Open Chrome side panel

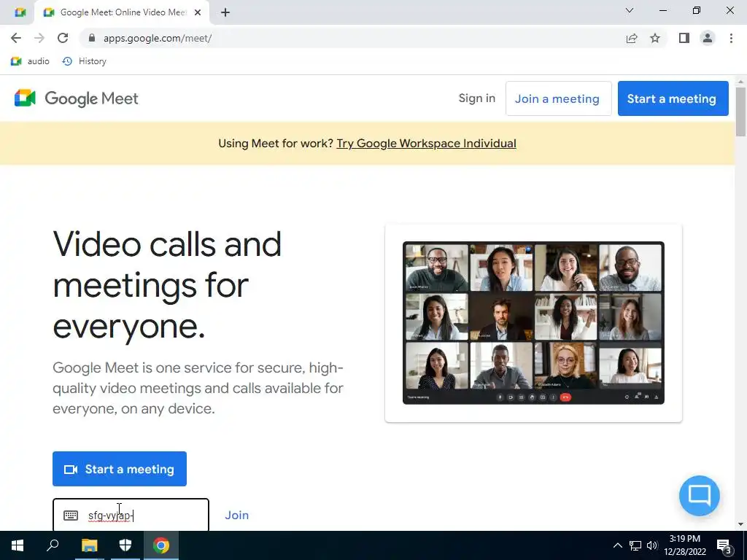(684, 38)
